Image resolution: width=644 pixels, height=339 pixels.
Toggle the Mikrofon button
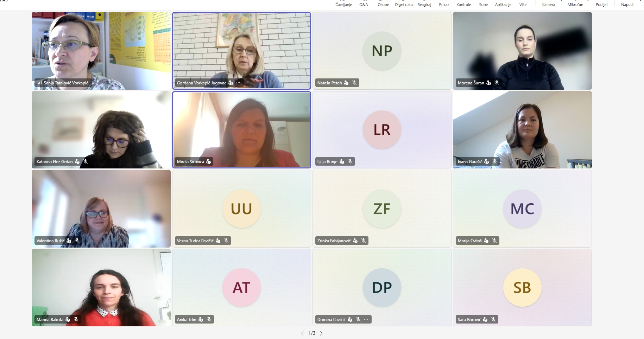click(575, 4)
